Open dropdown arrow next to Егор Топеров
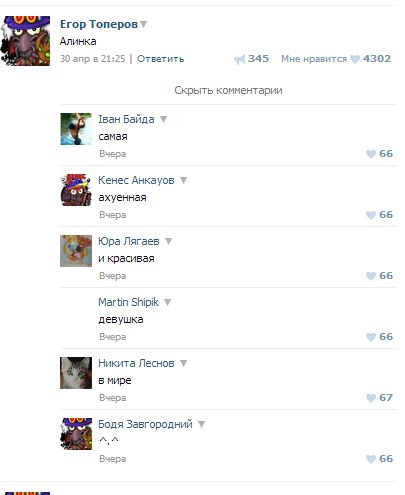This screenshot has width=405, height=495. [143, 24]
